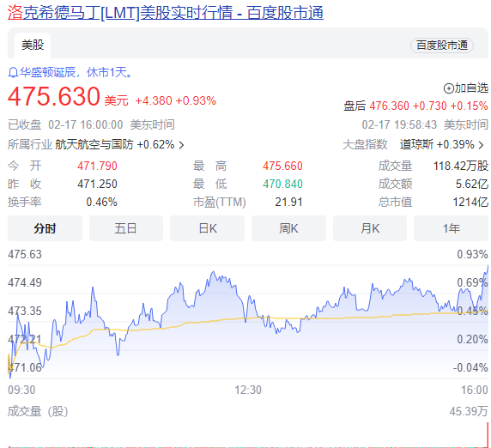Click the P/E TTM value 21.91

(x=288, y=203)
